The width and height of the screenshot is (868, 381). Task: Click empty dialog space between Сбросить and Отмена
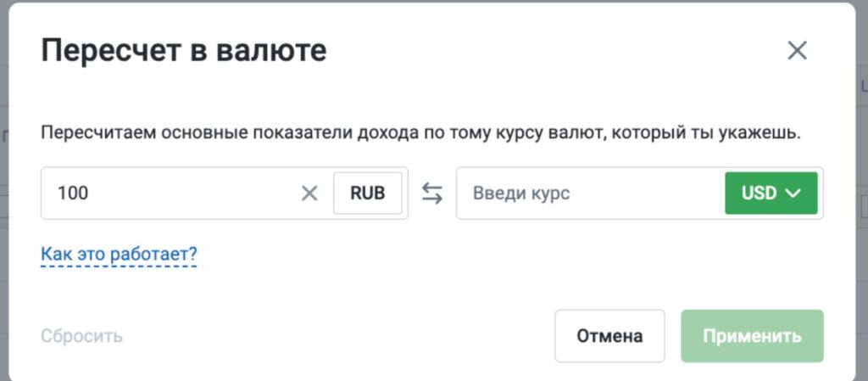pyautogui.click(x=339, y=336)
